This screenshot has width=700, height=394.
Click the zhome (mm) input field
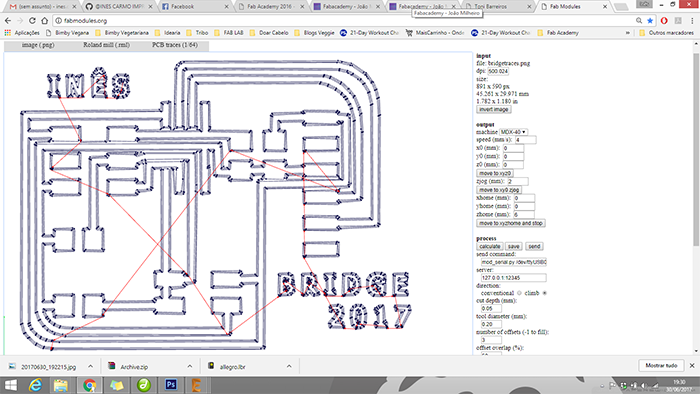(524, 215)
